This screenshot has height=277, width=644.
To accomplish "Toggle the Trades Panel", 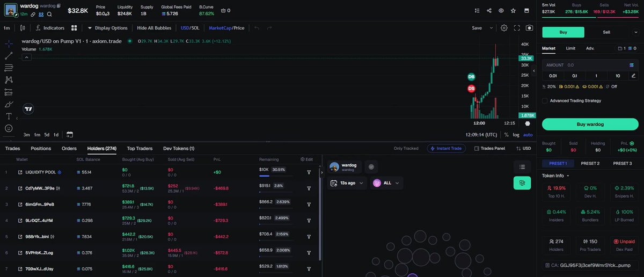I will (x=489, y=148).
